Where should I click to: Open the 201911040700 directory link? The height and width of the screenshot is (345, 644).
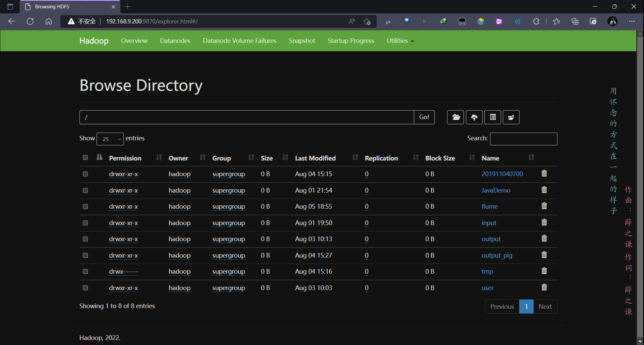click(502, 174)
